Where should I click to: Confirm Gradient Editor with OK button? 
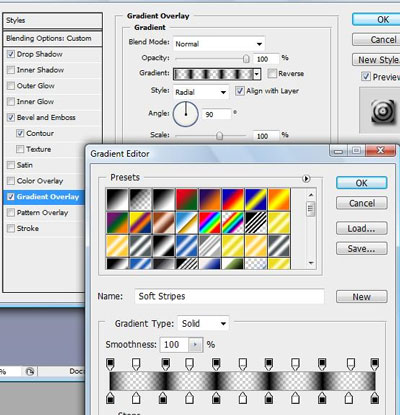[362, 183]
